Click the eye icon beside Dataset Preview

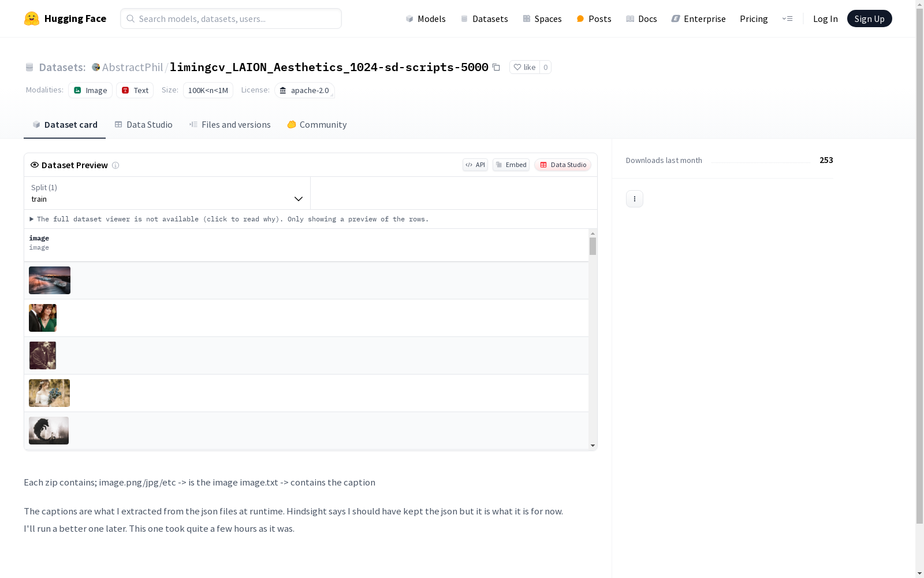point(35,165)
